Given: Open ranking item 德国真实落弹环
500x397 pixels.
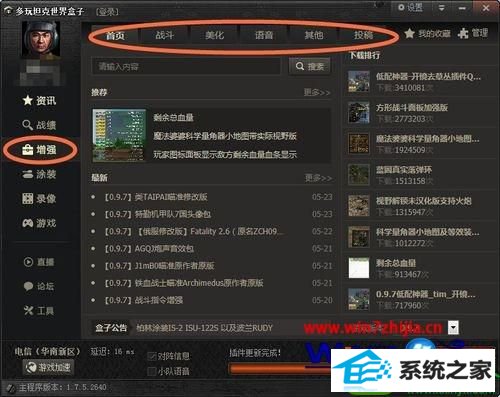Looking at the screenshot, I should [x=404, y=170].
